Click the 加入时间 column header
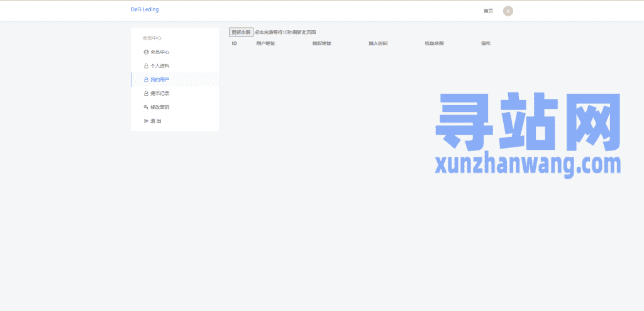This screenshot has height=311, width=644. point(378,43)
